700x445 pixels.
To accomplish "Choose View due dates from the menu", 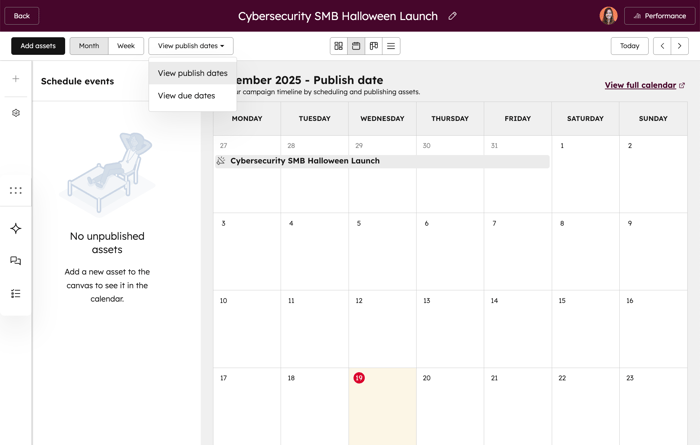I will (186, 96).
